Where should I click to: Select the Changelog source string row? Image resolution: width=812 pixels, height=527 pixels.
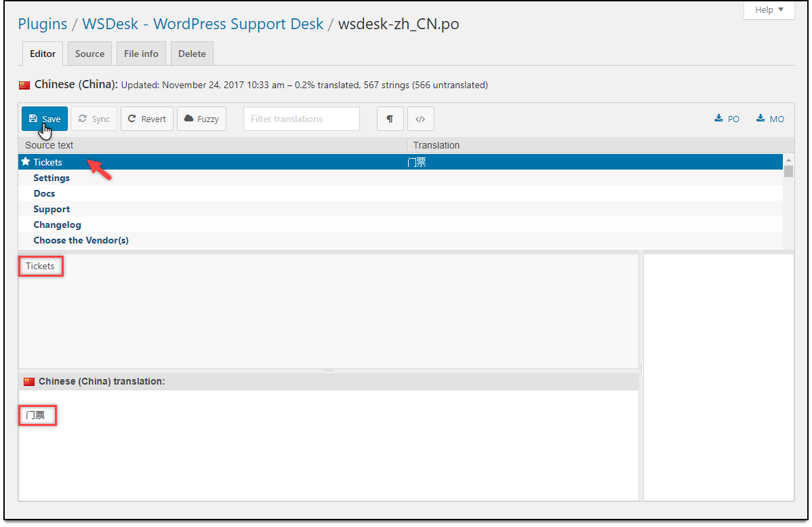(401, 225)
